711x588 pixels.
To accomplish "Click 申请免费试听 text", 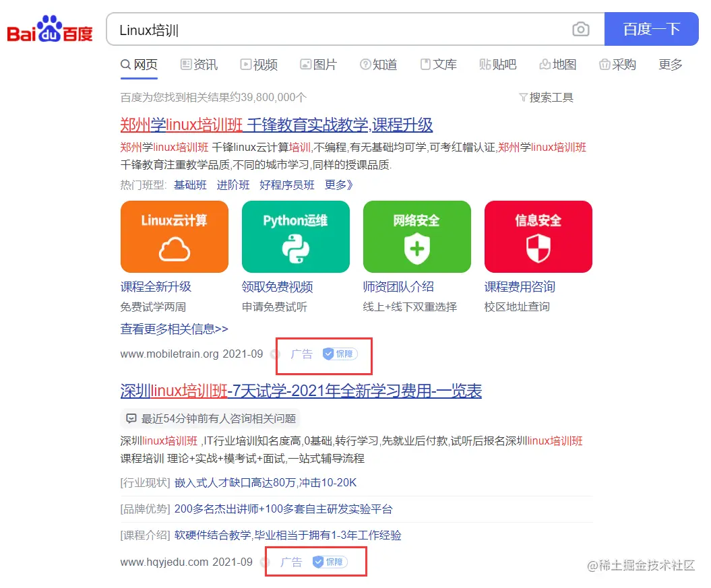I will 274,306.
